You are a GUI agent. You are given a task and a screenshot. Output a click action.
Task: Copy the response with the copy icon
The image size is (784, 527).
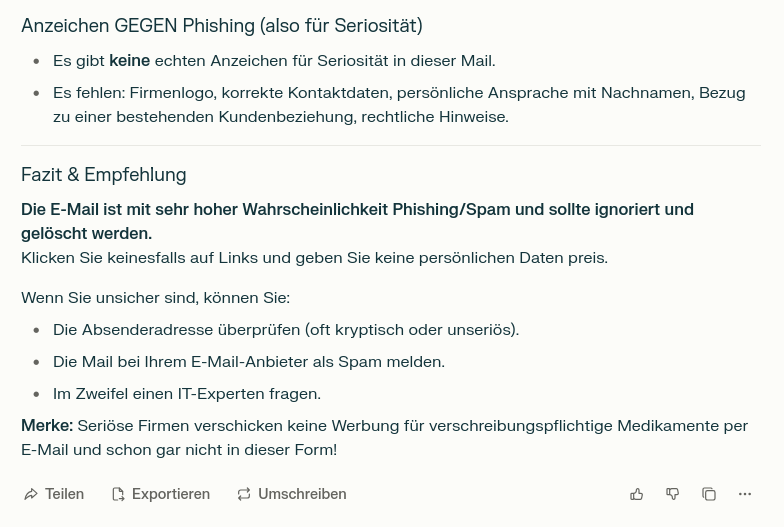pyautogui.click(x=709, y=494)
